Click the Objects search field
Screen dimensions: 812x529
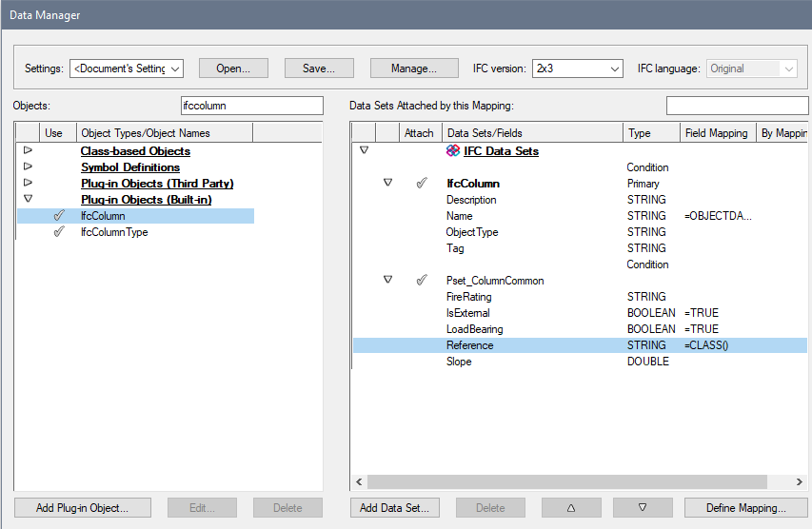(x=251, y=106)
